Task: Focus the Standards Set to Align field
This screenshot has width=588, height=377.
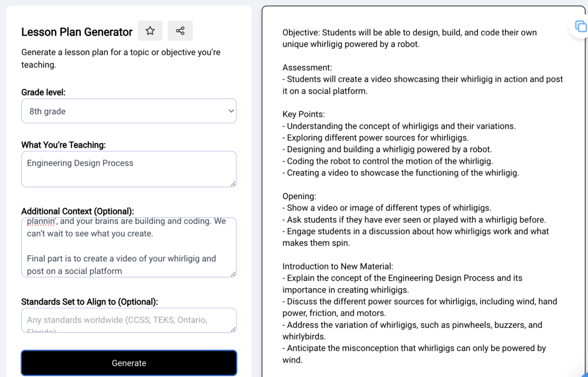Action: coord(129,320)
